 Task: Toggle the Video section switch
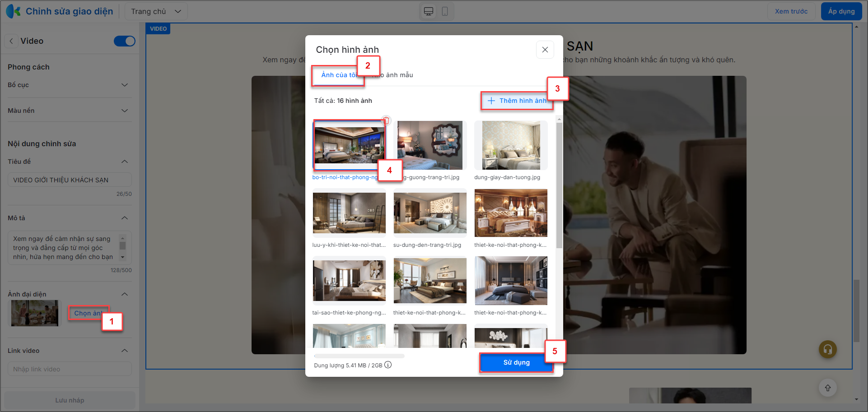click(125, 41)
